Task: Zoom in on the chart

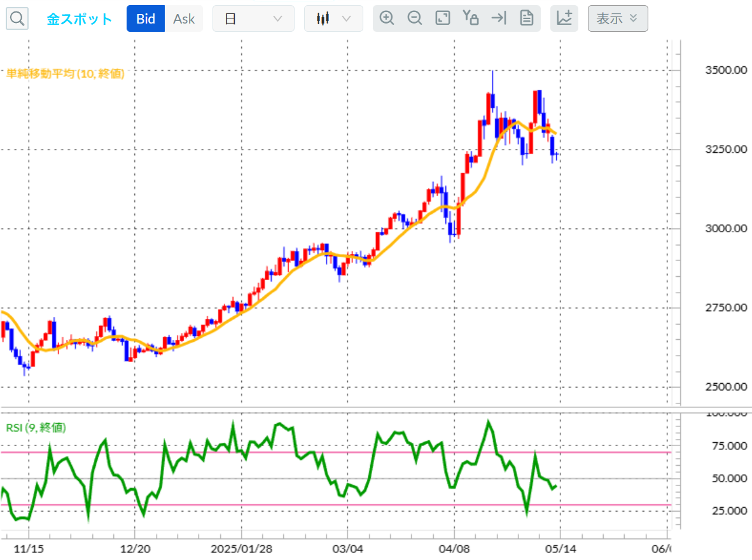Action: tap(387, 18)
